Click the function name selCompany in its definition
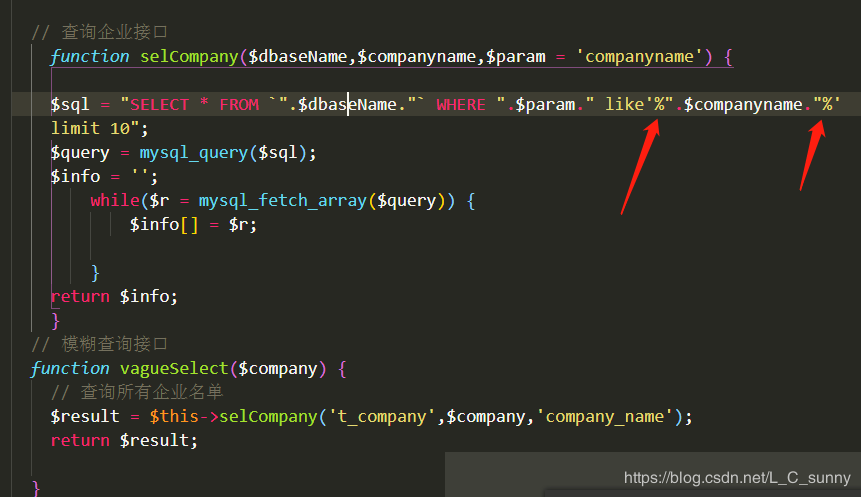 pyautogui.click(x=189, y=57)
